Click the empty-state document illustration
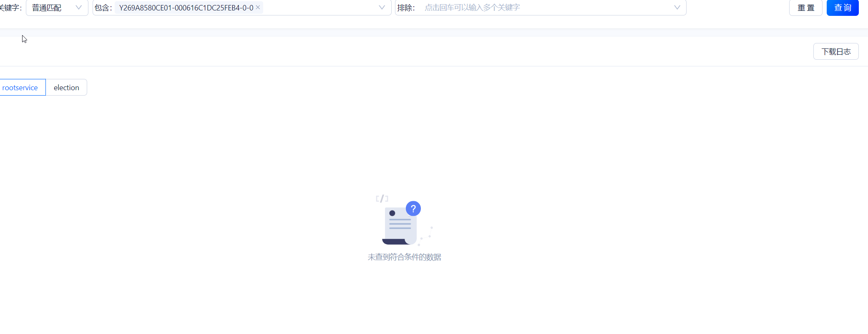The image size is (868, 334). 404,220
